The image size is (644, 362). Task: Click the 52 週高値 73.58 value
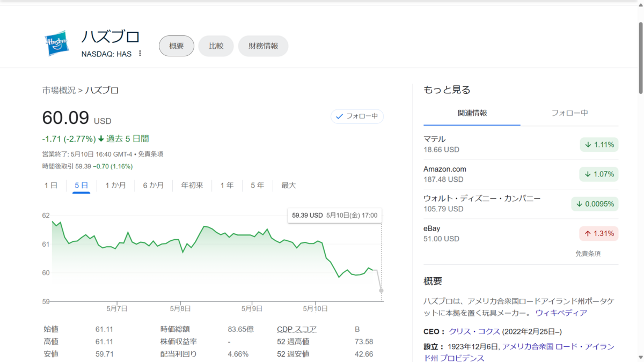364,342
